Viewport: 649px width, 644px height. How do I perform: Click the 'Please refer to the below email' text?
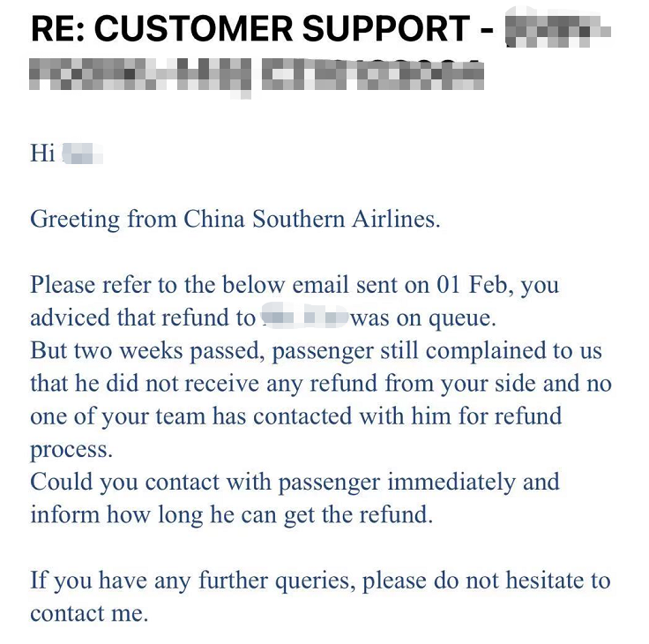(x=190, y=285)
